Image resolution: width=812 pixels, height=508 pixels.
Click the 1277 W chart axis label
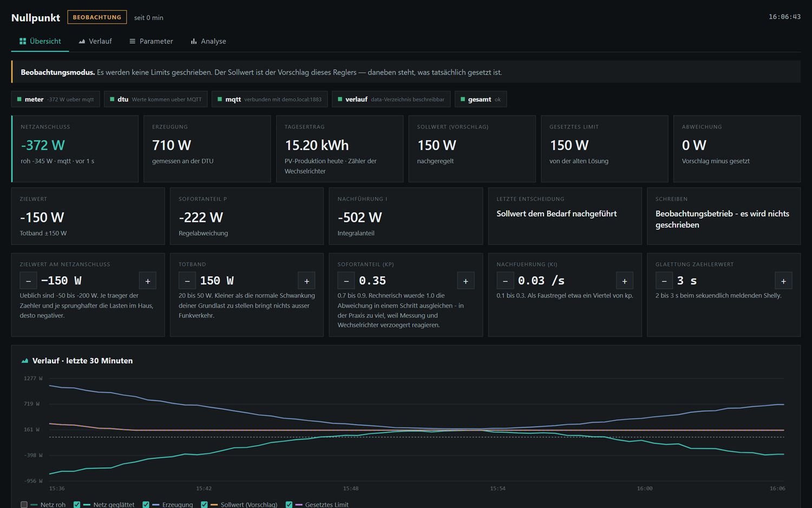[33, 379]
